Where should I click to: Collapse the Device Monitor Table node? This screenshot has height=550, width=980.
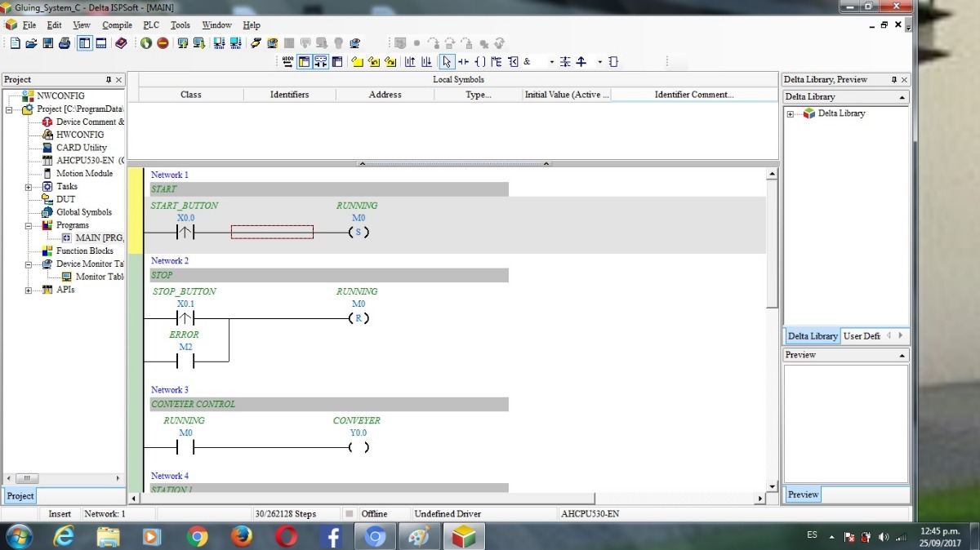tap(29, 264)
